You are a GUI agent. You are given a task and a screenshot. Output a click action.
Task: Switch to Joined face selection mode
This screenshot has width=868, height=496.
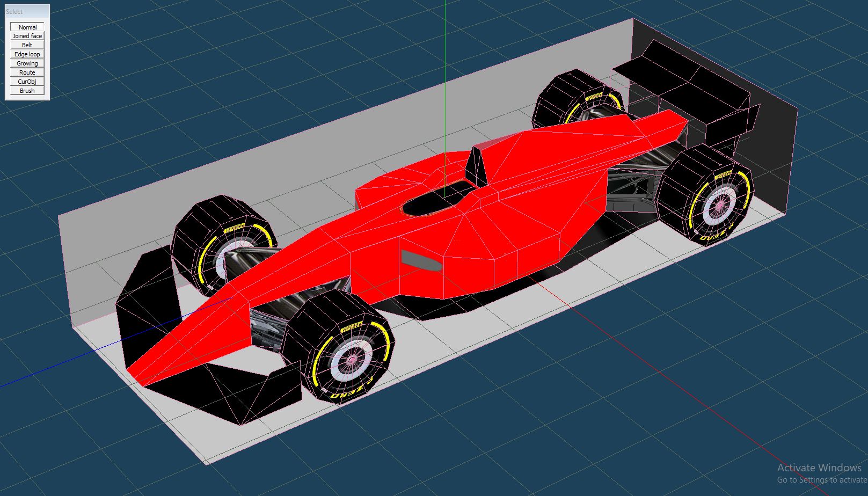coord(27,36)
